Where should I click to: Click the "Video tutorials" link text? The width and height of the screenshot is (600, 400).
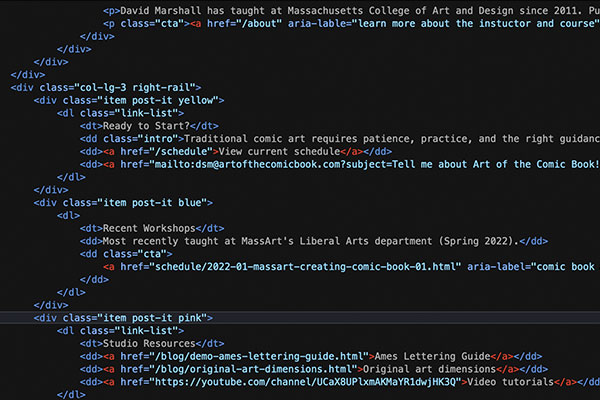click(x=510, y=381)
